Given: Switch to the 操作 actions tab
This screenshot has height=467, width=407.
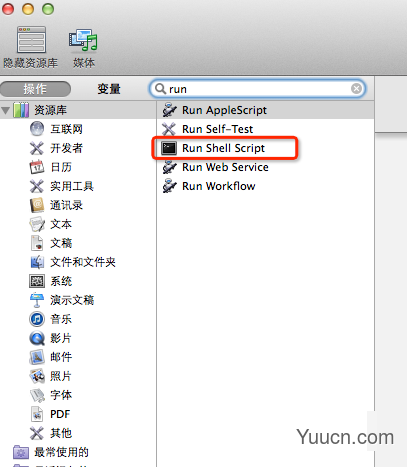Looking at the screenshot, I should (35, 89).
